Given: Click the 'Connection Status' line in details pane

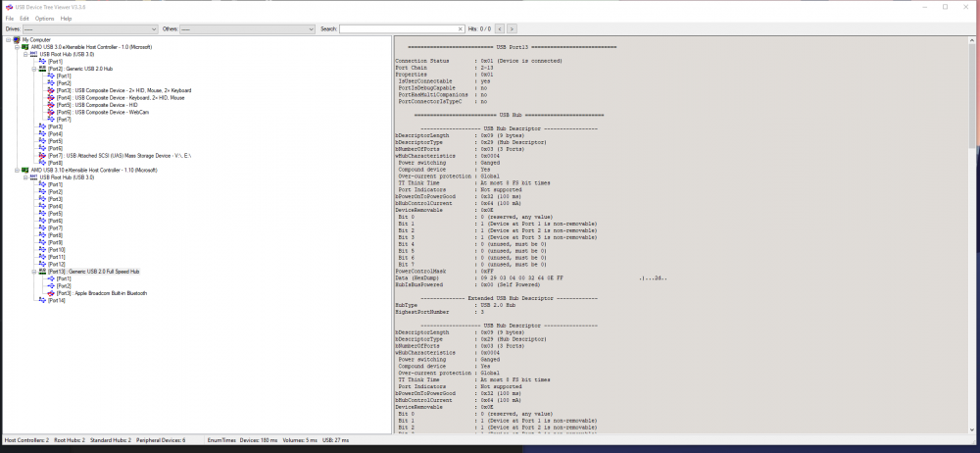Looking at the screenshot, I should [x=479, y=61].
